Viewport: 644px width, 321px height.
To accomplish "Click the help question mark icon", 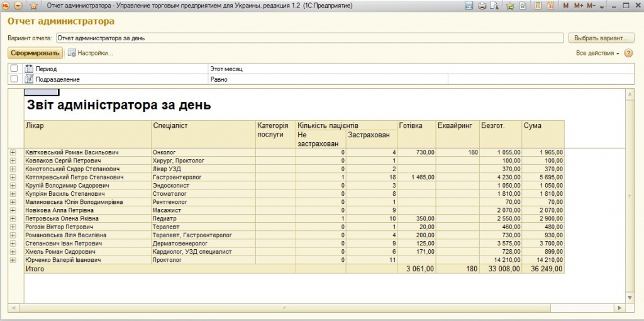I will [x=628, y=53].
